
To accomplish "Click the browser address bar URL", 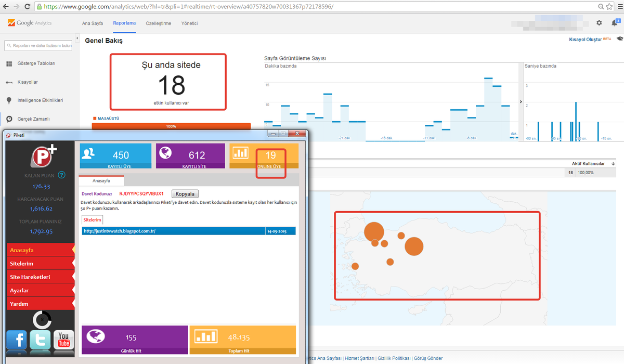I will pyautogui.click(x=189, y=7).
